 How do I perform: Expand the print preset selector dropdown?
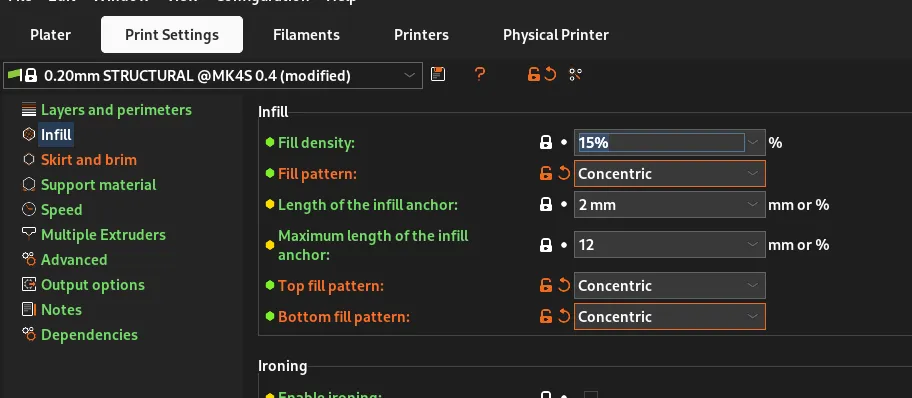click(x=213, y=76)
